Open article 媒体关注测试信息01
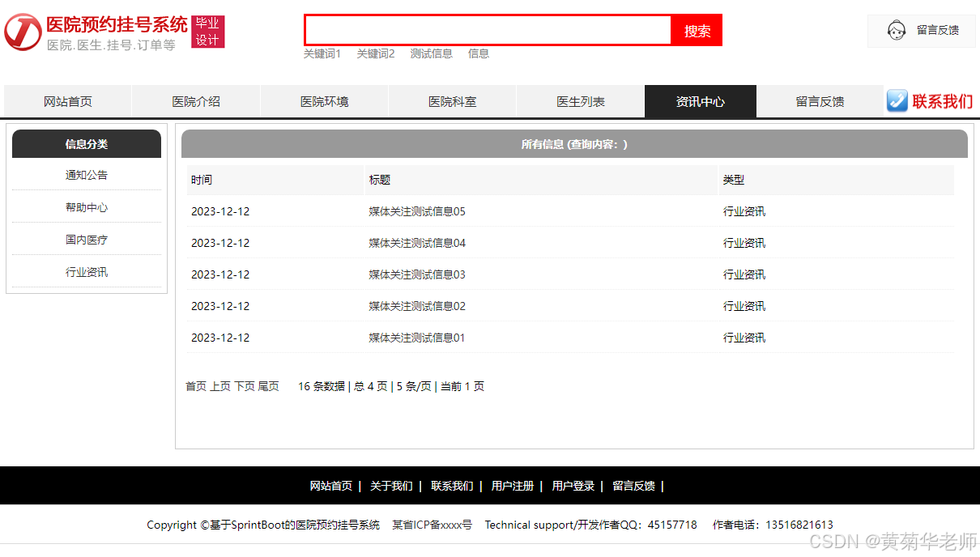Viewport: 980px width, 557px height. pyautogui.click(x=417, y=338)
